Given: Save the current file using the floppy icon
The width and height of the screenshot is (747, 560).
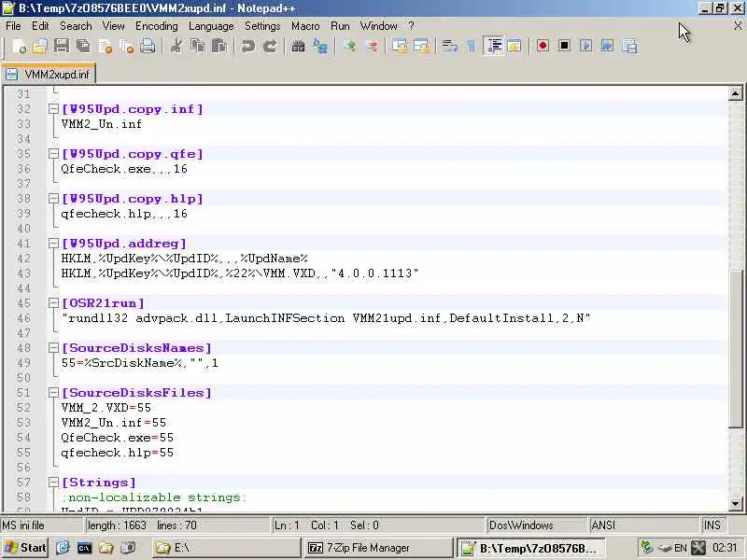Looking at the screenshot, I should tap(62, 46).
